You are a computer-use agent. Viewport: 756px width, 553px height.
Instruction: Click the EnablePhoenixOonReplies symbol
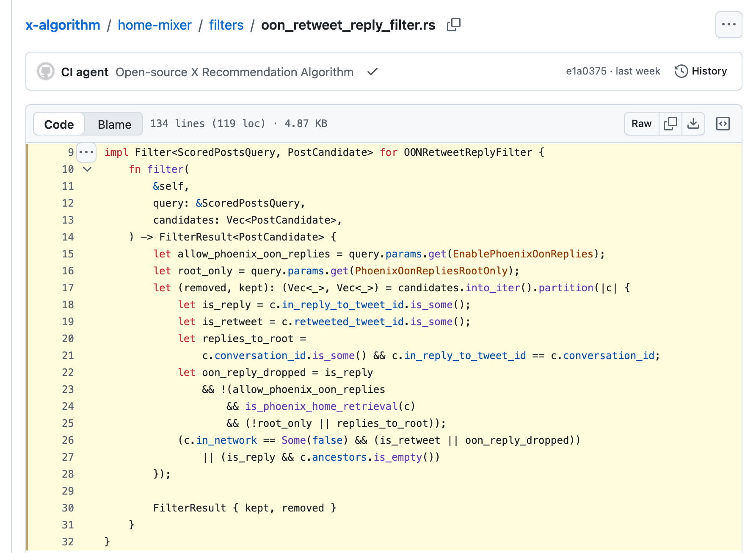[x=523, y=254]
